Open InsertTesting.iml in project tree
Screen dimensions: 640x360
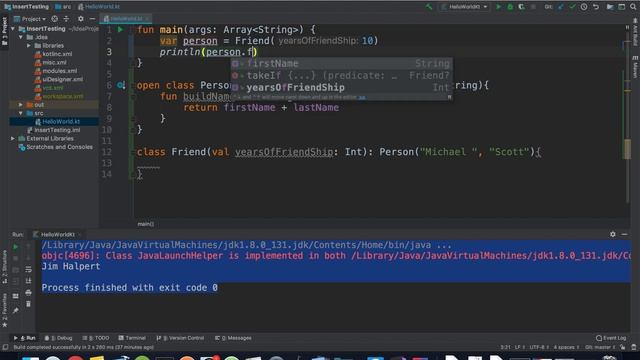click(53, 130)
